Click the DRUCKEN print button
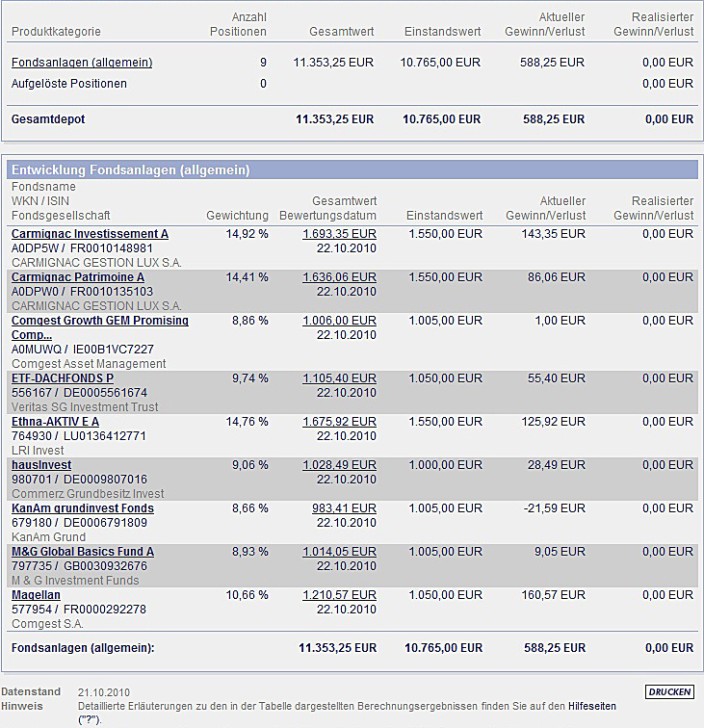Viewport: 704px width, 728px height. [x=669, y=692]
